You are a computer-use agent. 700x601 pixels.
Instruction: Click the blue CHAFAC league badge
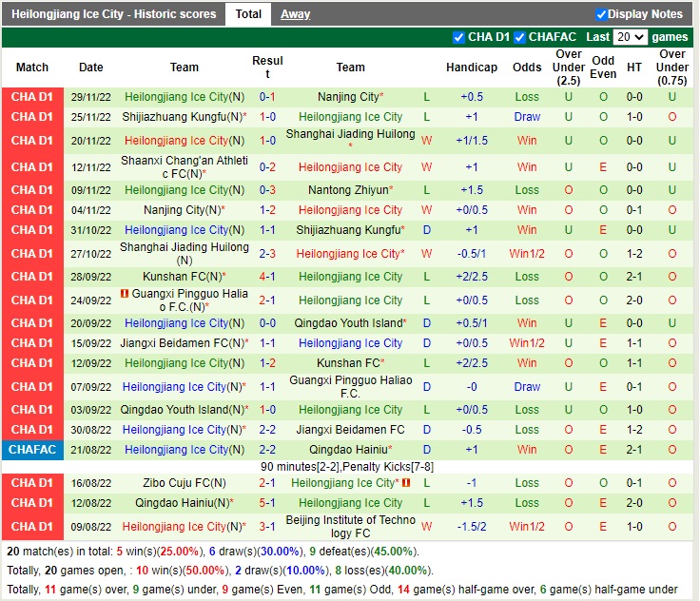coord(31,450)
